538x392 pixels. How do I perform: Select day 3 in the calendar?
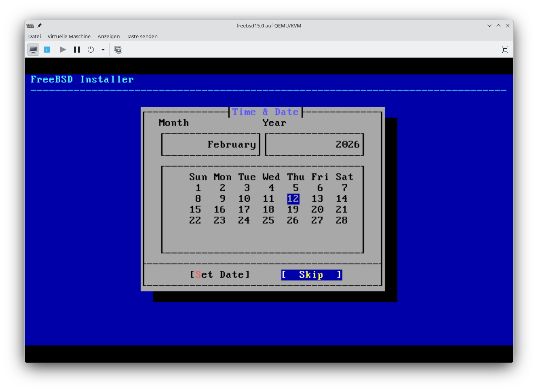(247, 188)
